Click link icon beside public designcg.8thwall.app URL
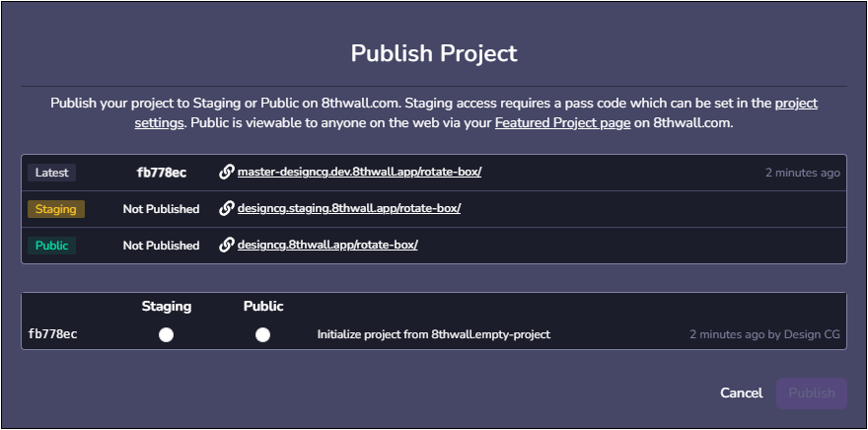The image size is (868, 430). pyautogui.click(x=227, y=245)
